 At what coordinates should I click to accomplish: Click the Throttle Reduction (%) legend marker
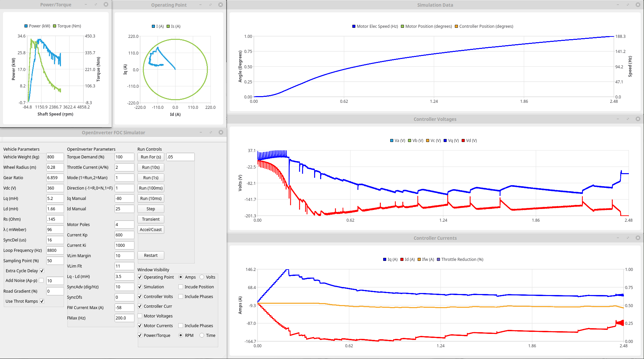coord(438,260)
